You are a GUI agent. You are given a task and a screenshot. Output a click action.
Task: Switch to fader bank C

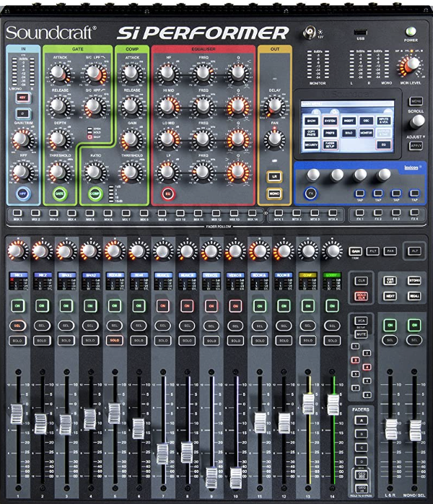tap(362, 448)
